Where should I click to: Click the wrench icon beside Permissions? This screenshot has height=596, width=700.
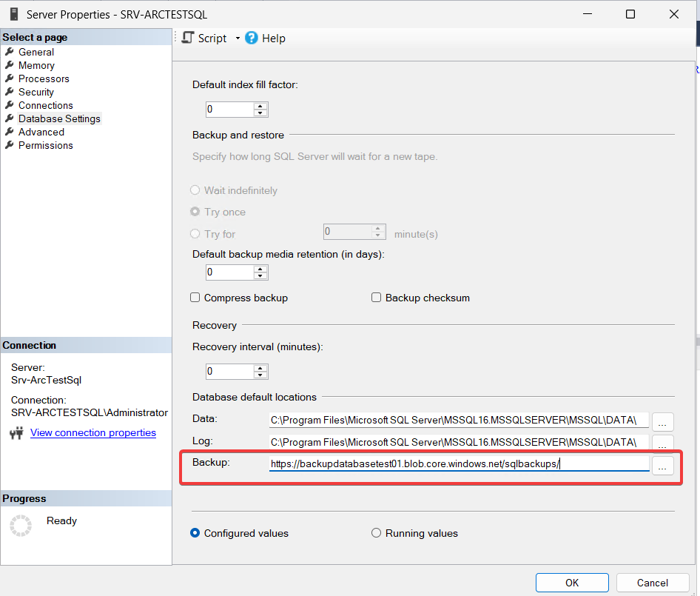coord(10,145)
